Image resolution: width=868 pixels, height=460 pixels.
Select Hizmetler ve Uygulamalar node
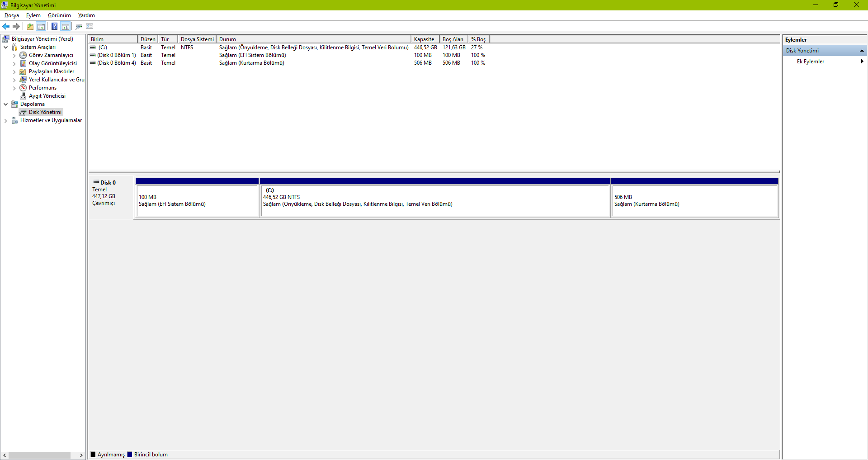coord(51,120)
